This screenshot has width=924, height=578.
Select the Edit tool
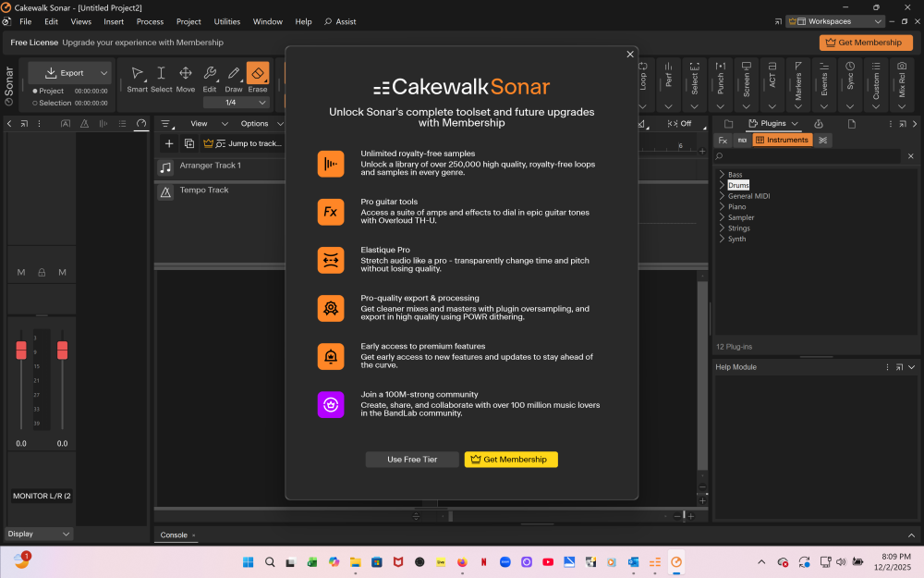(209, 74)
